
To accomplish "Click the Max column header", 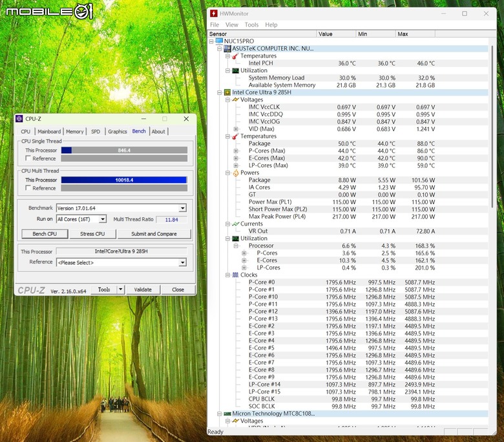I will (415, 34).
